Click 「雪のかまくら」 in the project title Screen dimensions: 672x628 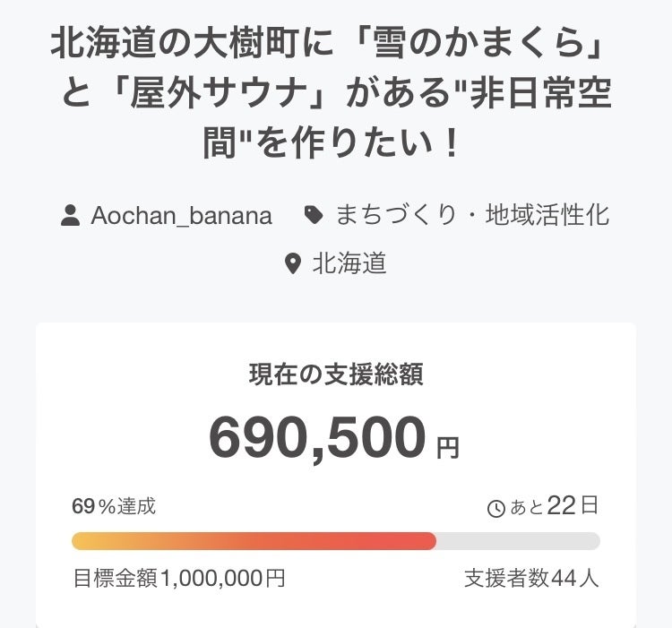tap(497, 42)
